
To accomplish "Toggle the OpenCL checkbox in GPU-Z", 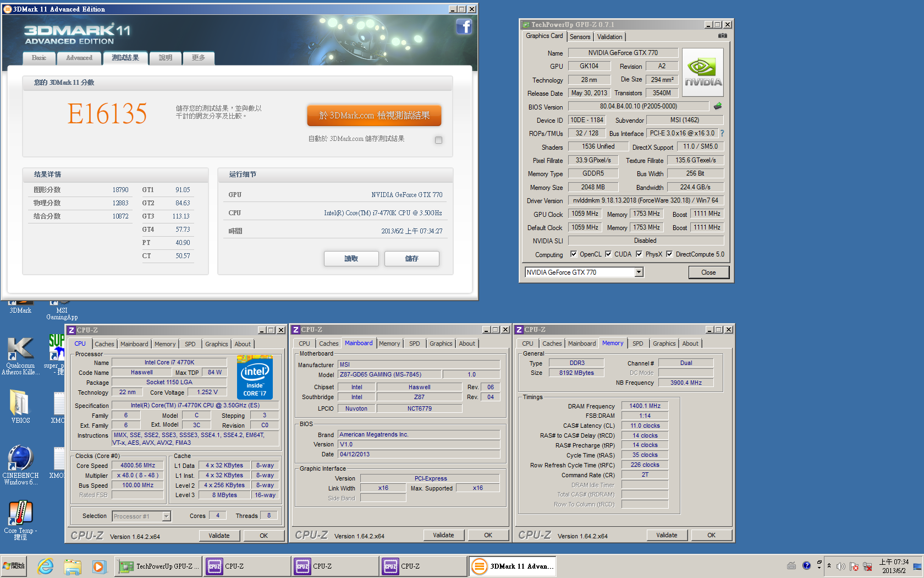I will [x=574, y=254].
